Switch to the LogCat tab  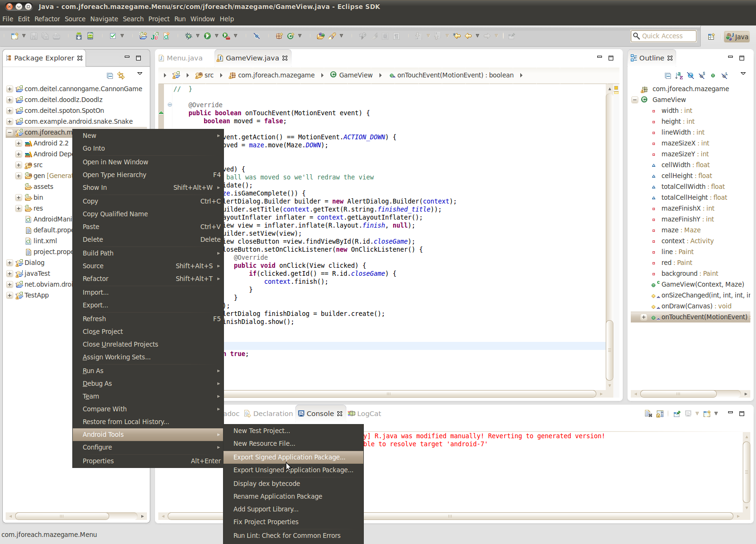pos(365,414)
